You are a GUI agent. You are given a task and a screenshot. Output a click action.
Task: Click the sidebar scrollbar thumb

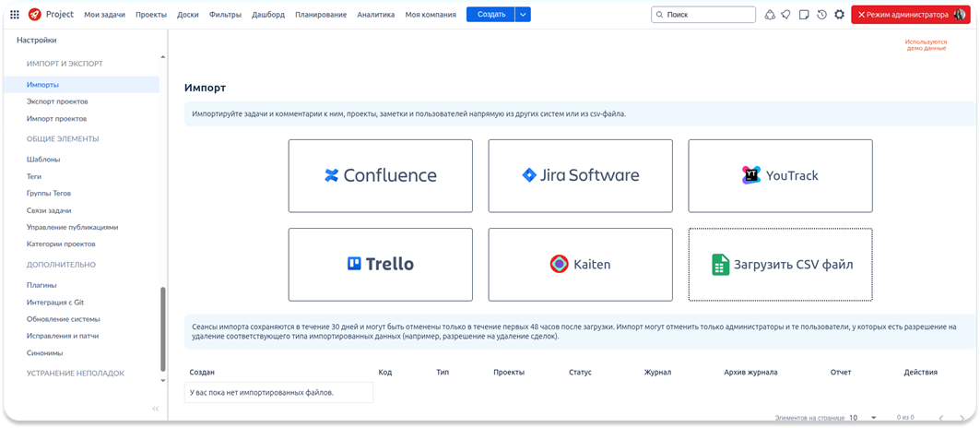tap(164, 329)
